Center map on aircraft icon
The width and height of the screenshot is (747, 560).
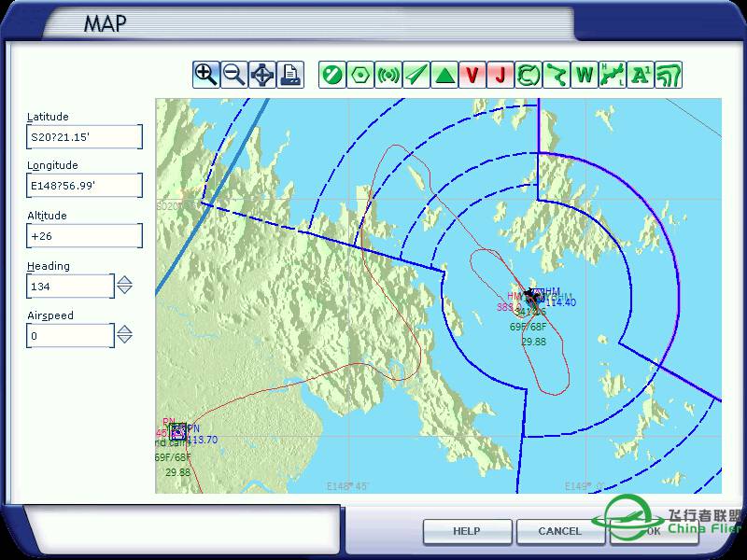262,75
